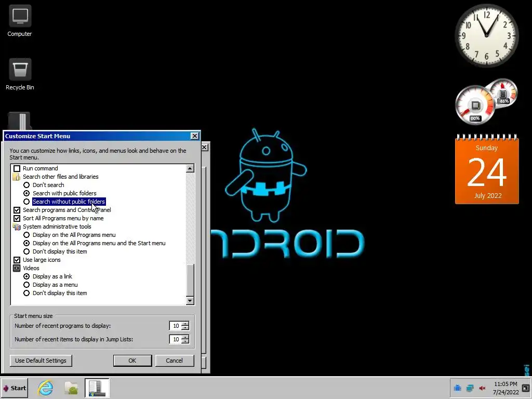Viewport: 532px width, 399px height.
Task: Open the Start menu
Action: click(15, 388)
